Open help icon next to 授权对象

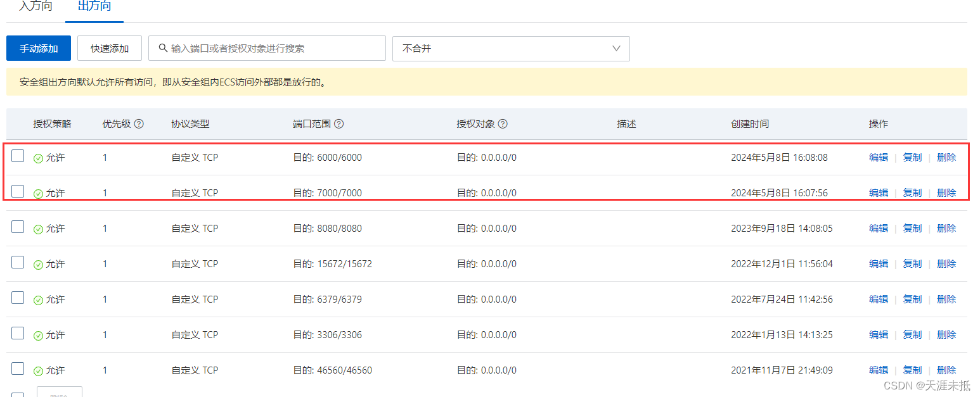pos(503,124)
